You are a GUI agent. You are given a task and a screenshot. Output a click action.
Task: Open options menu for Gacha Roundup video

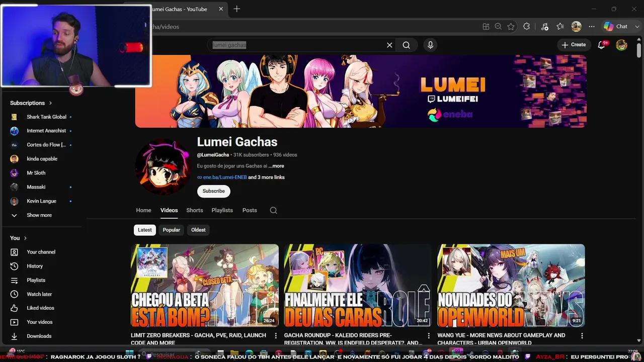(x=429, y=335)
